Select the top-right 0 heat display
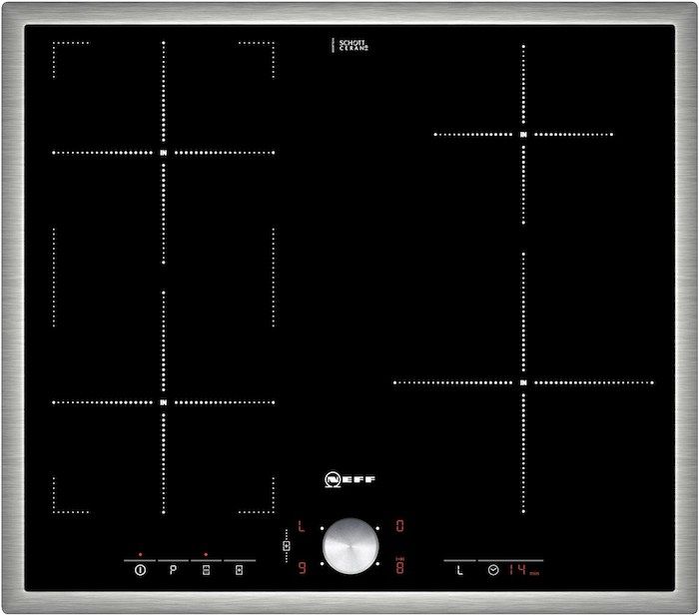The image size is (699, 616). point(398,524)
